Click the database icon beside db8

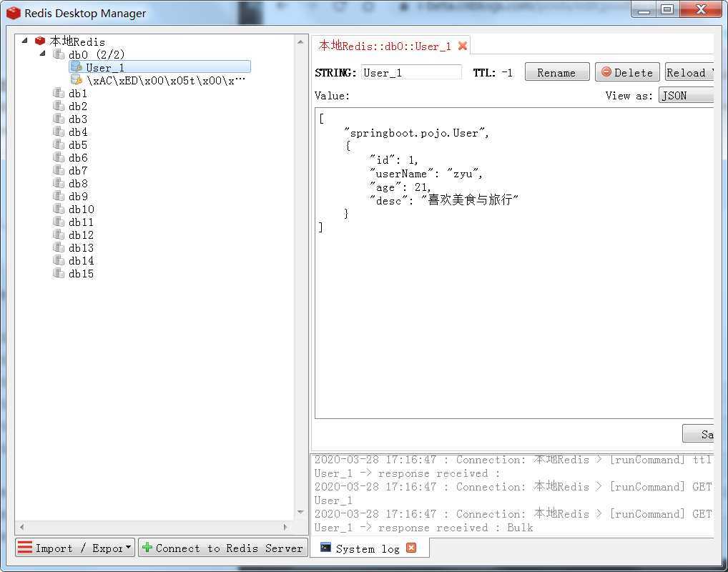59,183
